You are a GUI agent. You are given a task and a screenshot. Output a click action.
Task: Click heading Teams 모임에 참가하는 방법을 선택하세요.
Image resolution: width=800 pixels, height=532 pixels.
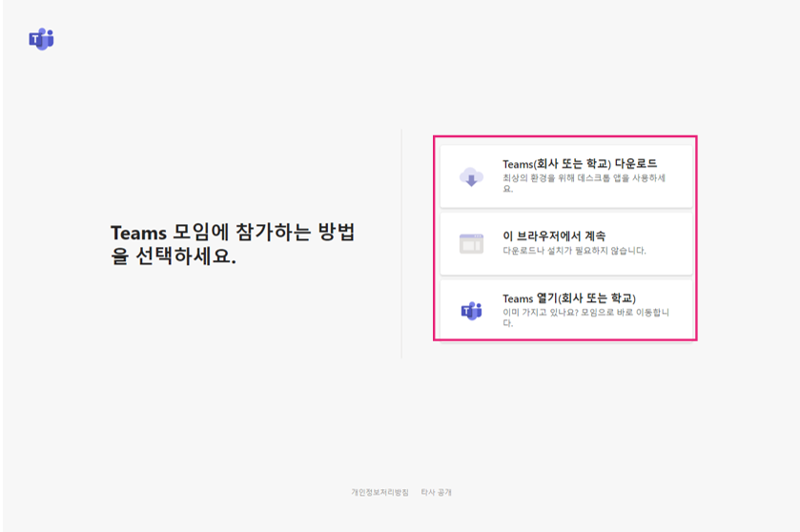pos(233,244)
